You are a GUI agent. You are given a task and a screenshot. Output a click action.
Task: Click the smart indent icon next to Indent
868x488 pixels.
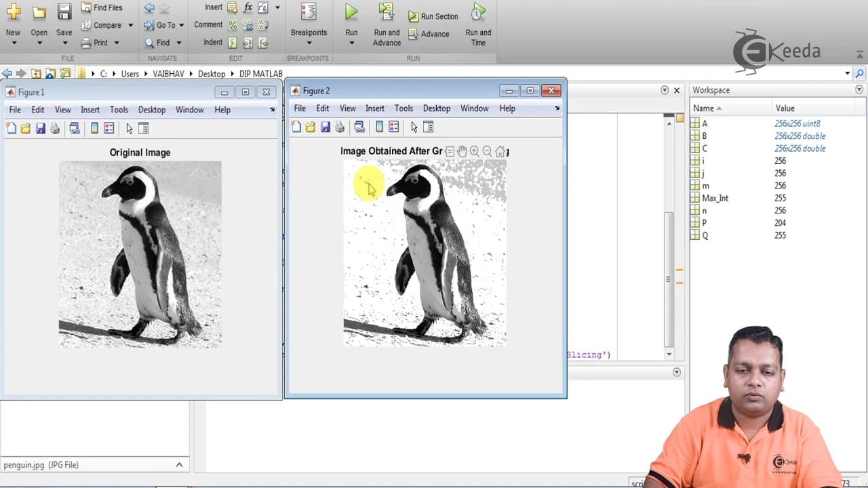click(233, 43)
